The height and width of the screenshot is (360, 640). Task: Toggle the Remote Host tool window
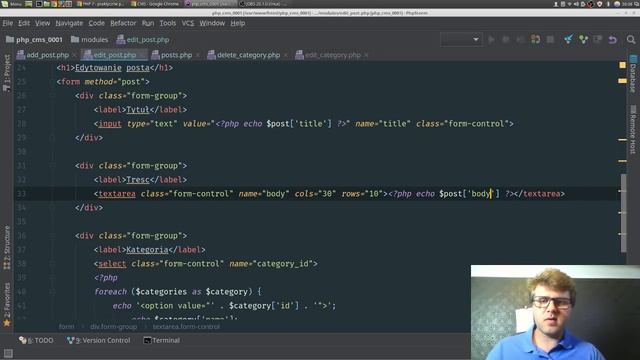point(633,129)
